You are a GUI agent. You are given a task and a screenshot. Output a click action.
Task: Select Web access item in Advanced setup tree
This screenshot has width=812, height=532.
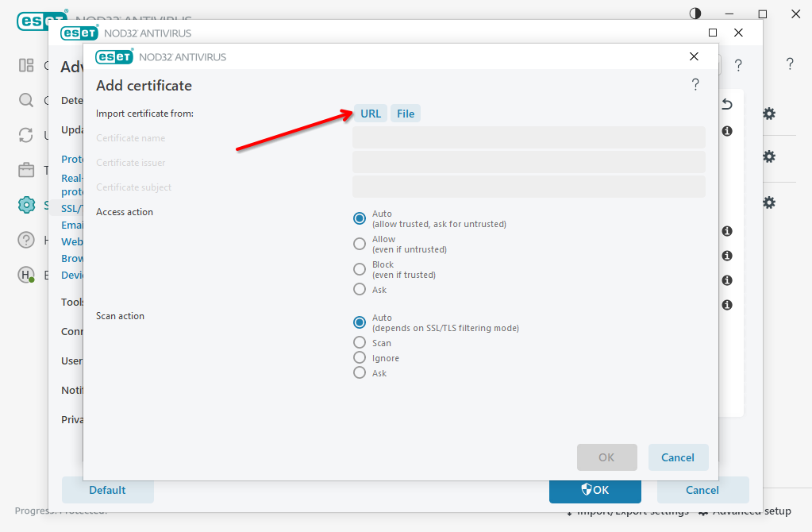click(72, 241)
